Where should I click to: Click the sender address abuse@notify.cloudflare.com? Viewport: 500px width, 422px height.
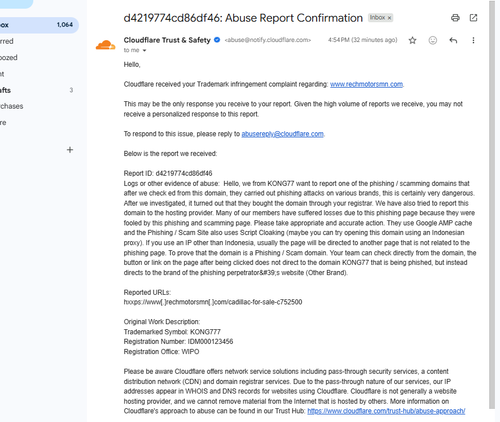[268, 40]
